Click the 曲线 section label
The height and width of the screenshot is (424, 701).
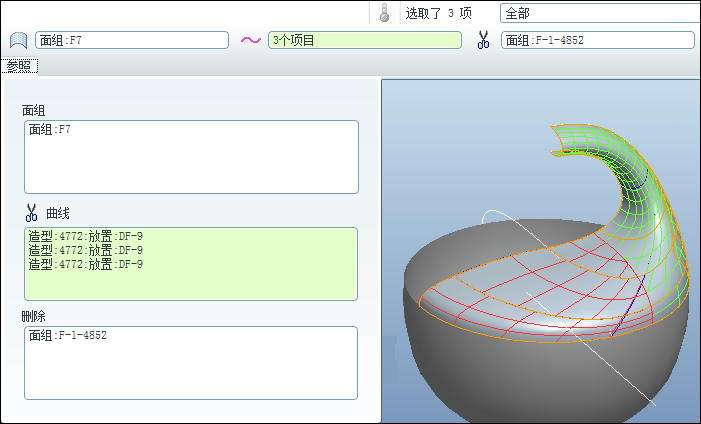[x=58, y=213]
